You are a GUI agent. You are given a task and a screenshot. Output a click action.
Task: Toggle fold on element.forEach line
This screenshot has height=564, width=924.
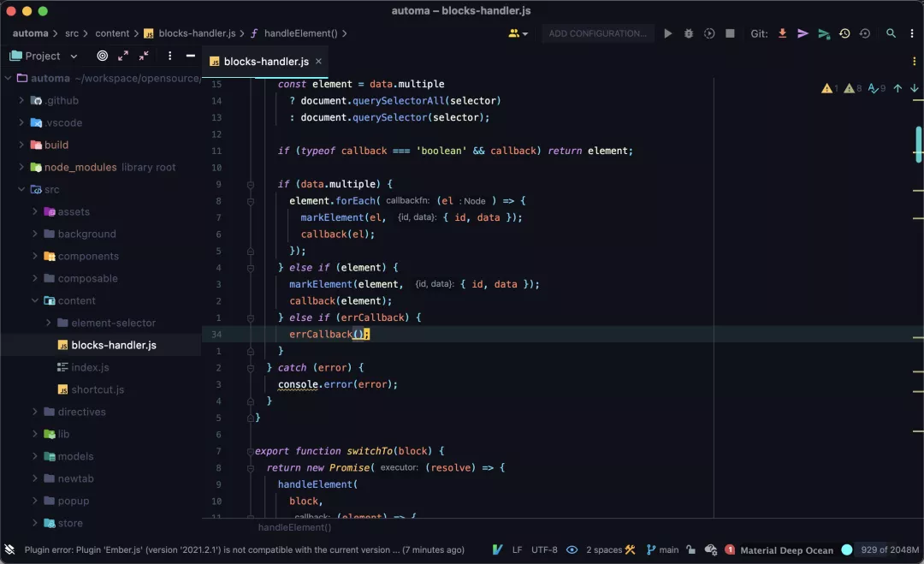(251, 201)
